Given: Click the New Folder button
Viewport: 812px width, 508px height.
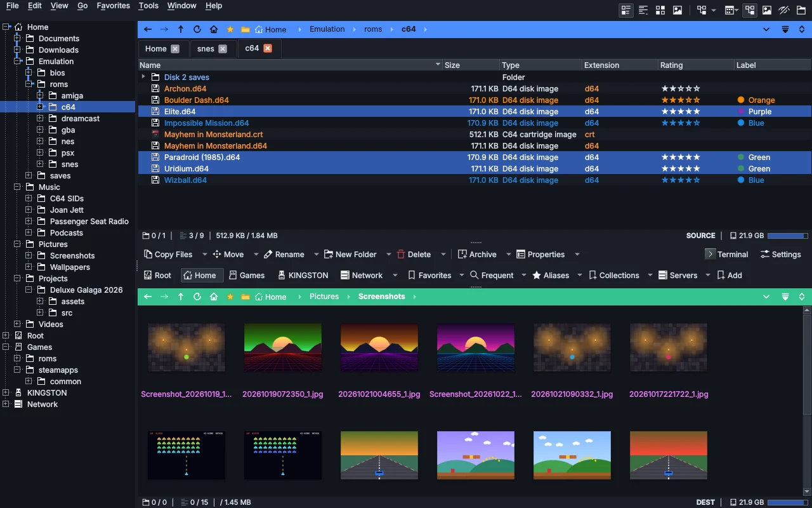Looking at the screenshot, I should tap(350, 255).
